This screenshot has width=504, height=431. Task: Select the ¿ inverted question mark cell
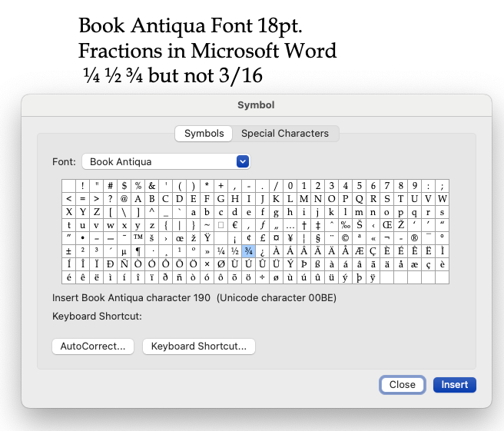click(x=262, y=251)
